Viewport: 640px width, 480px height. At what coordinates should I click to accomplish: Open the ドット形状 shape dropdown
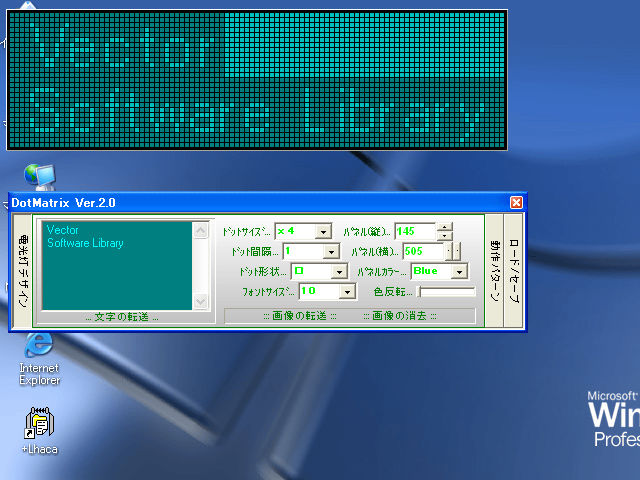point(340,271)
